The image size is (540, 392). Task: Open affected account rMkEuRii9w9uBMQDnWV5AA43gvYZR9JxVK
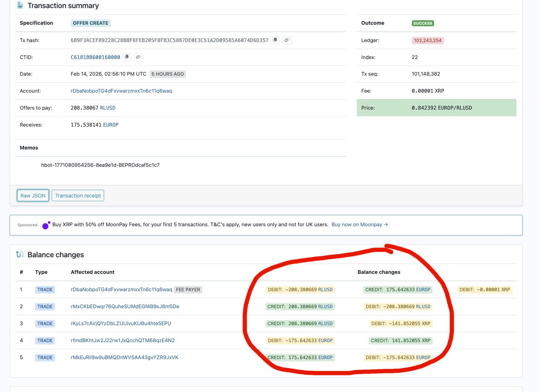click(124, 357)
